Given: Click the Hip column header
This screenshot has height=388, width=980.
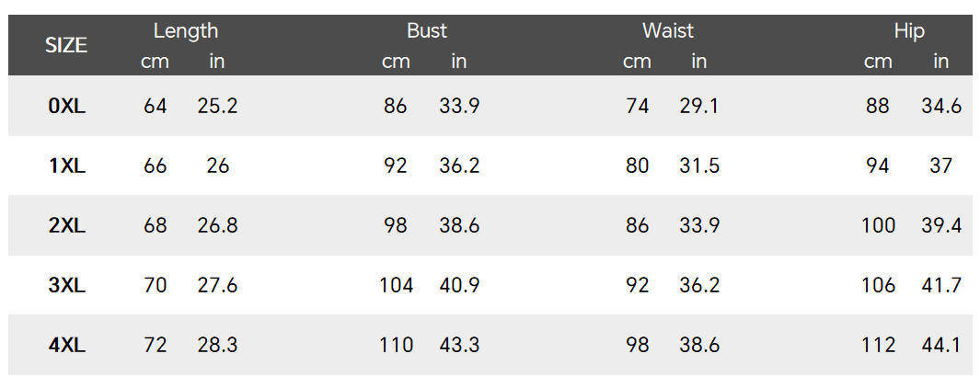Looking at the screenshot, I should pos(909,30).
